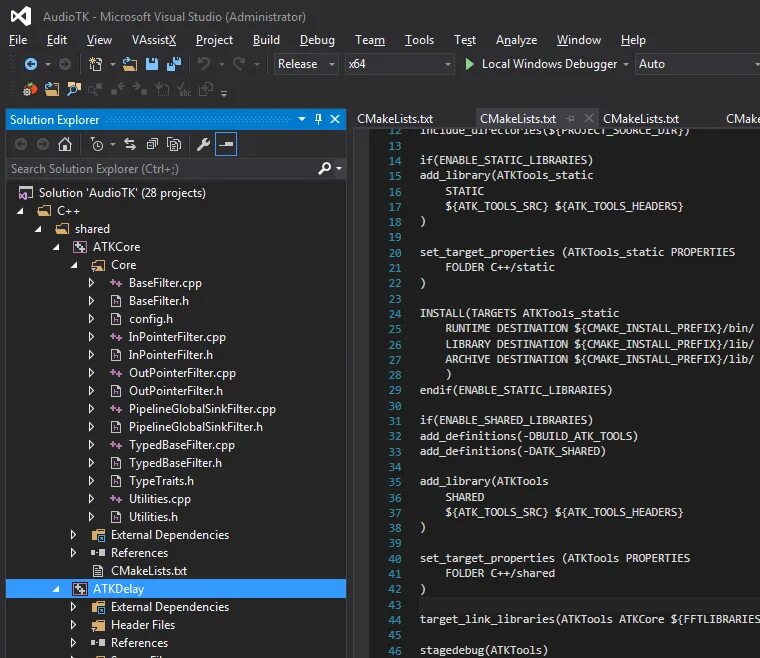Click the Save All toolbar icon
The width and height of the screenshot is (760, 658).
coord(174,64)
